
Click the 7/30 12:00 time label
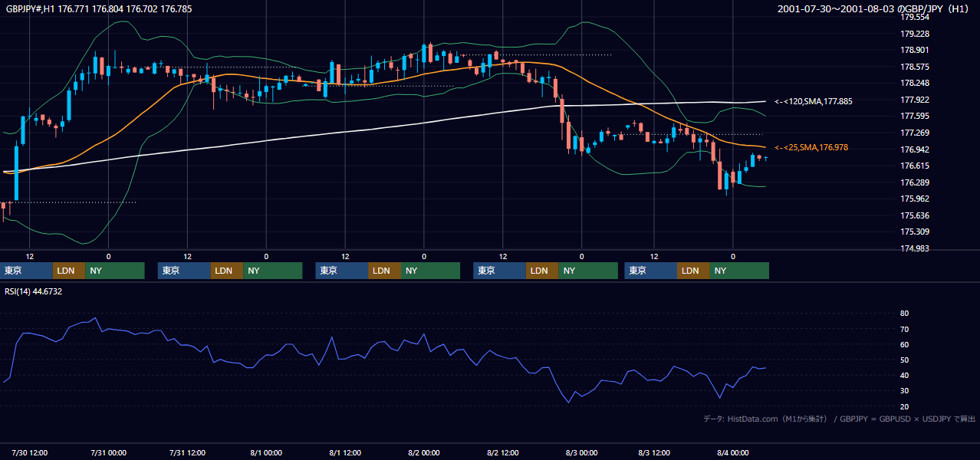[x=30, y=452]
